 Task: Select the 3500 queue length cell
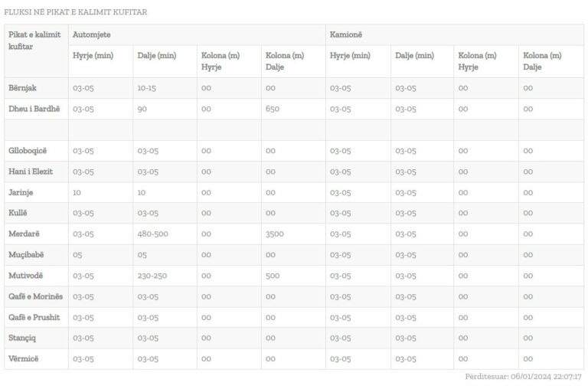coord(276,234)
